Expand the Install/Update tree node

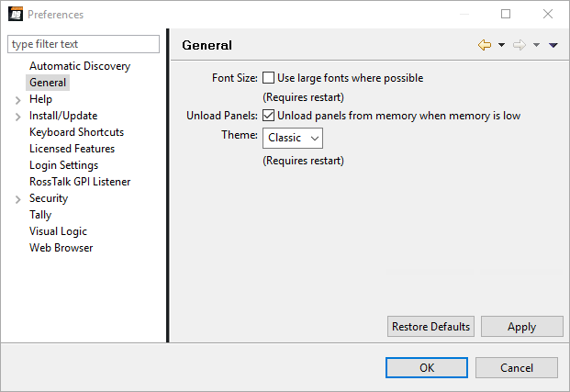click(18, 117)
